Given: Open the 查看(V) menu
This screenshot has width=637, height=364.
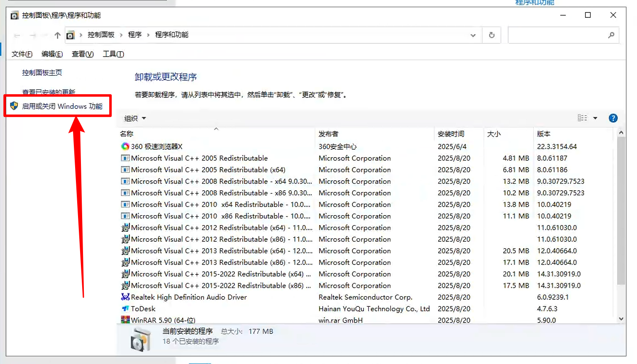Looking at the screenshot, I should pyautogui.click(x=83, y=54).
